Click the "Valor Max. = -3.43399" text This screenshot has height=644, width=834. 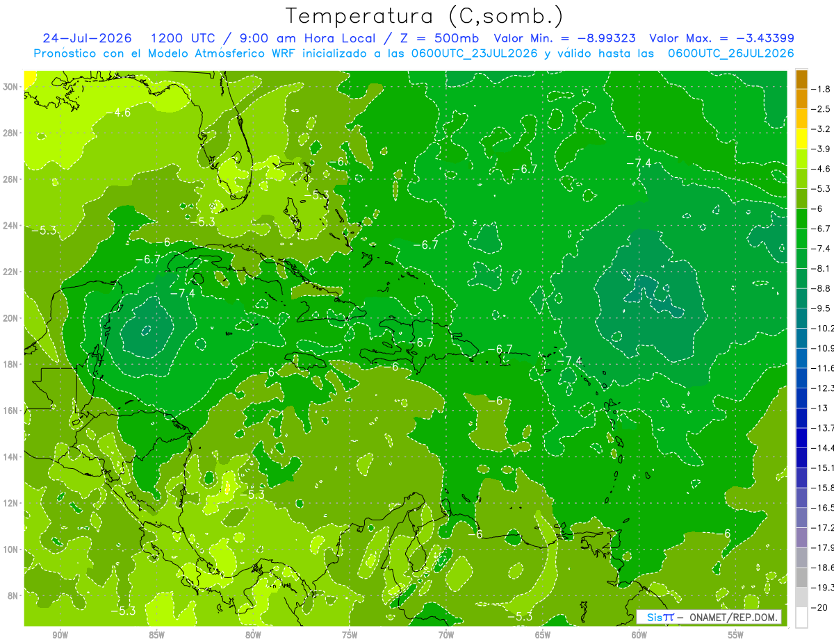(x=721, y=38)
